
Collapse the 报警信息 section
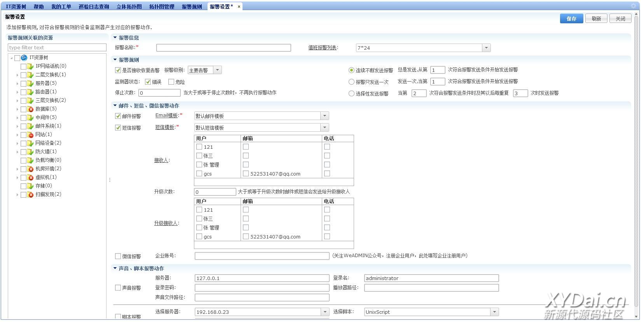pyautogui.click(x=115, y=38)
